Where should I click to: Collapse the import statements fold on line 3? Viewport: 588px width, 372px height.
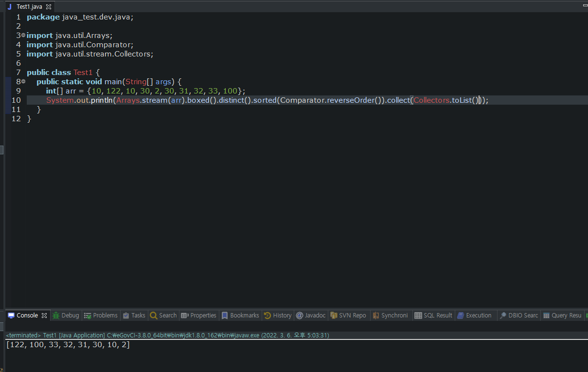click(23, 36)
